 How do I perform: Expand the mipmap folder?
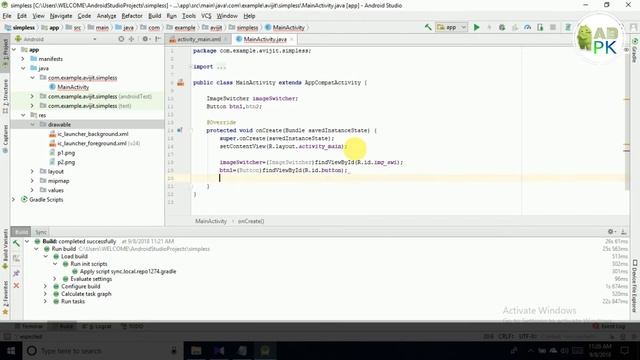(32, 181)
